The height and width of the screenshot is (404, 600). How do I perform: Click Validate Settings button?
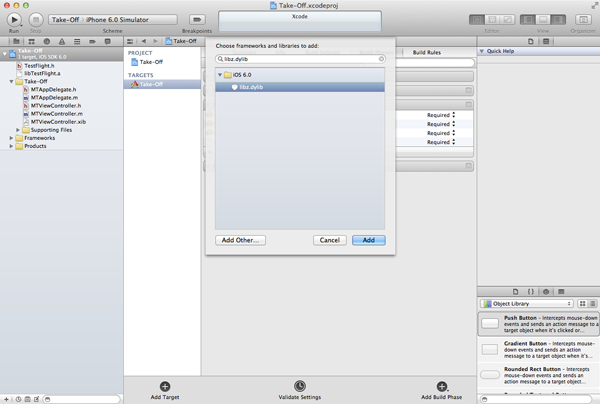click(300, 391)
